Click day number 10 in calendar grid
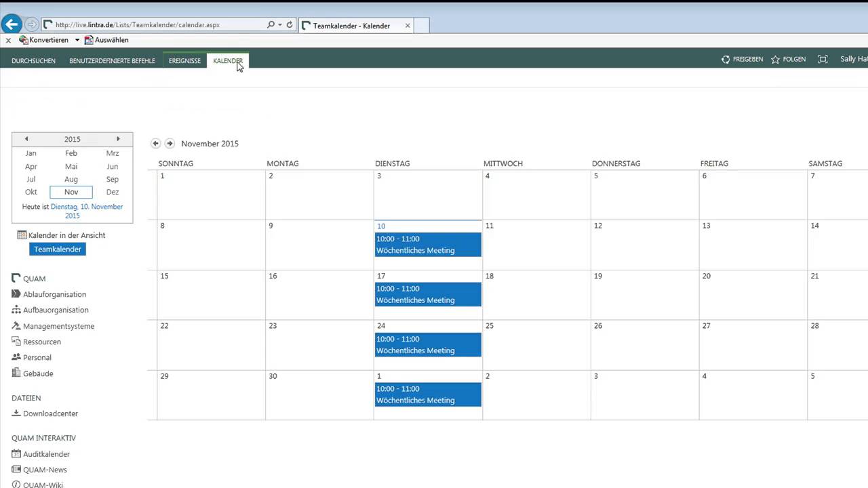 tap(381, 226)
